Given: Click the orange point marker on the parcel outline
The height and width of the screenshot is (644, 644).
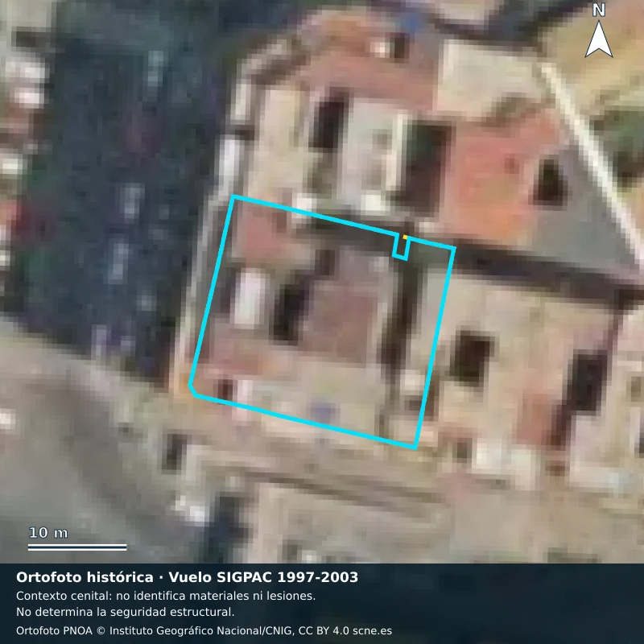Looking at the screenshot, I should click(405, 237).
